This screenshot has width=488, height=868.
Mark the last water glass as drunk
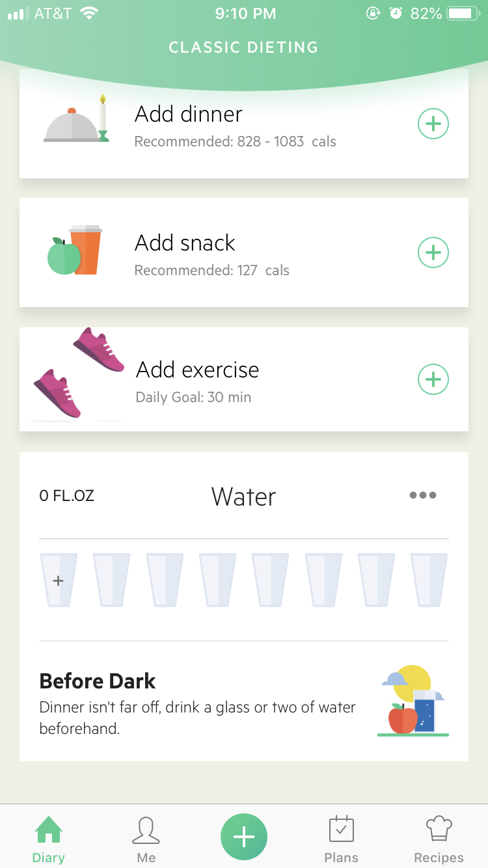point(429,580)
